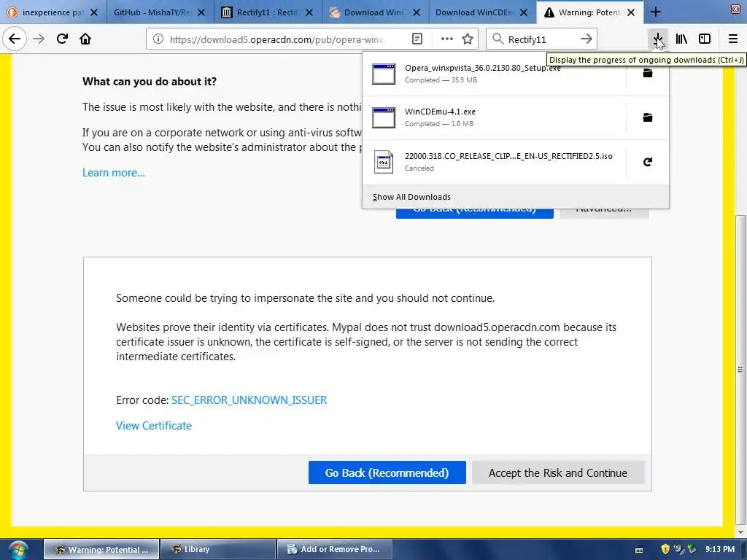Click the 22000.318 RECTIFIED2.5.iso file name
Image resolution: width=747 pixels, height=560 pixels.
coord(508,156)
